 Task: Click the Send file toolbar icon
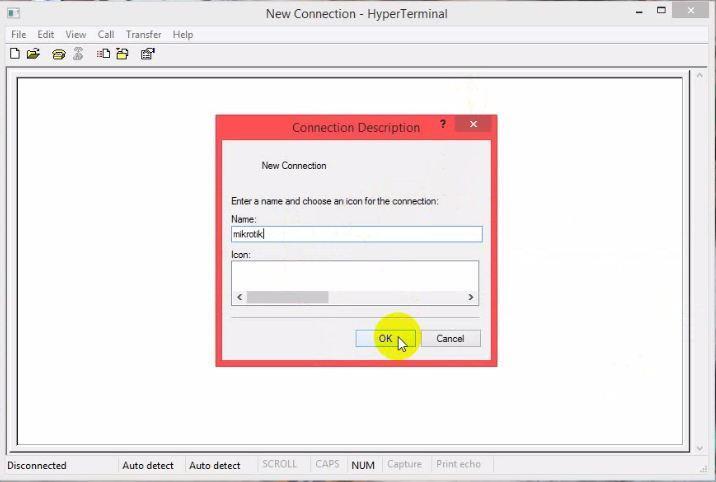point(103,54)
